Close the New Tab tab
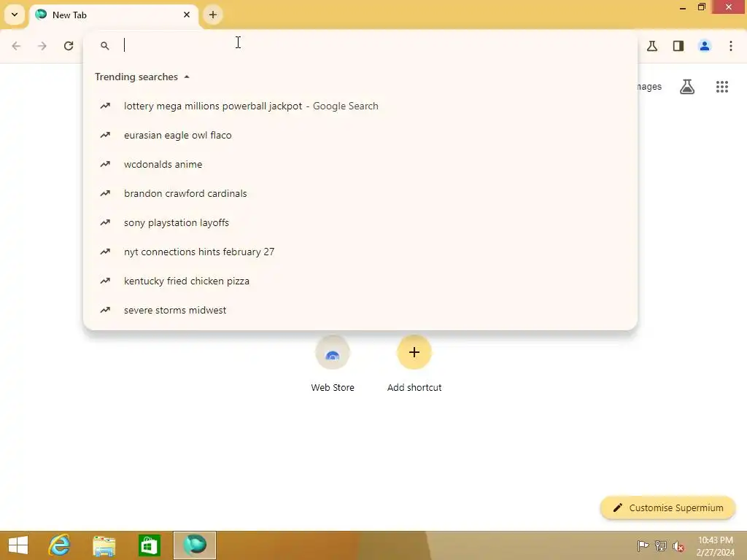This screenshot has height=560, width=747. coord(187,15)
